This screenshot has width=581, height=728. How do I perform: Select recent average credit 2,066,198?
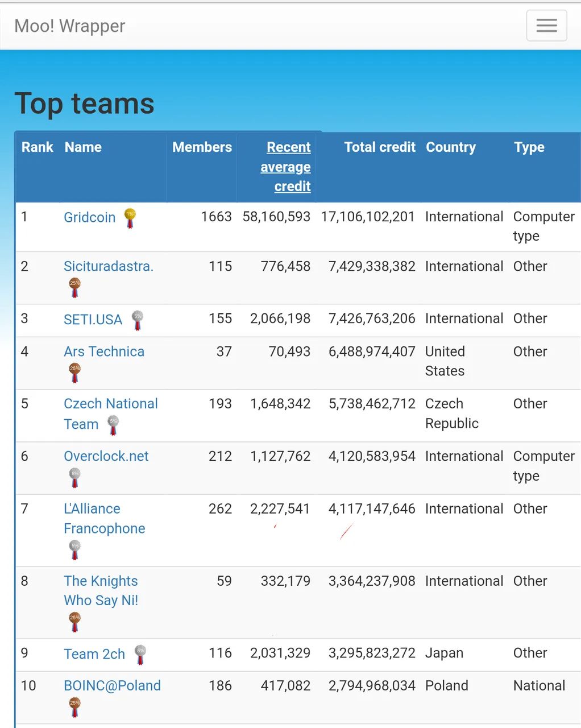(x=280, y=318)
